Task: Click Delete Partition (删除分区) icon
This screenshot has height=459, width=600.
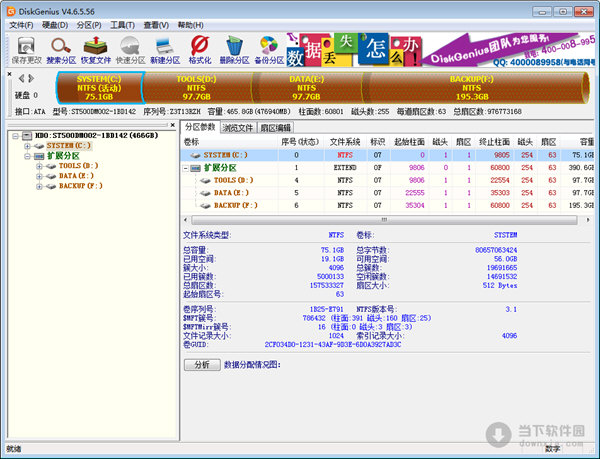Action: [x=234, y=50]
